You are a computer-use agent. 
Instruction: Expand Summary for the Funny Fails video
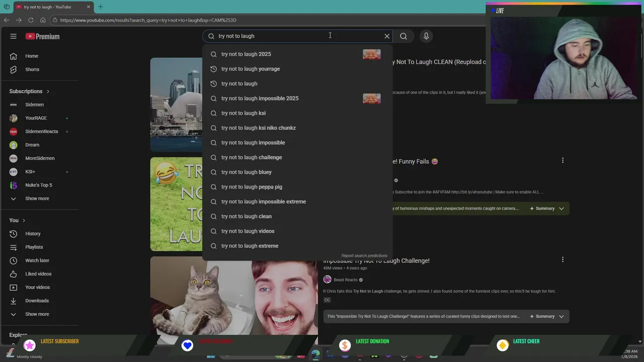click(x=547, y=209)
